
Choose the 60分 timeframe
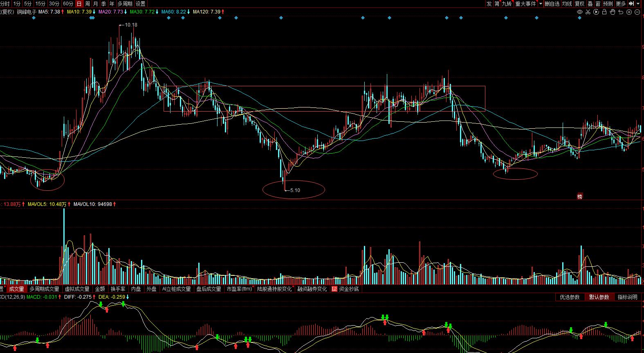(x=68, y=4)
